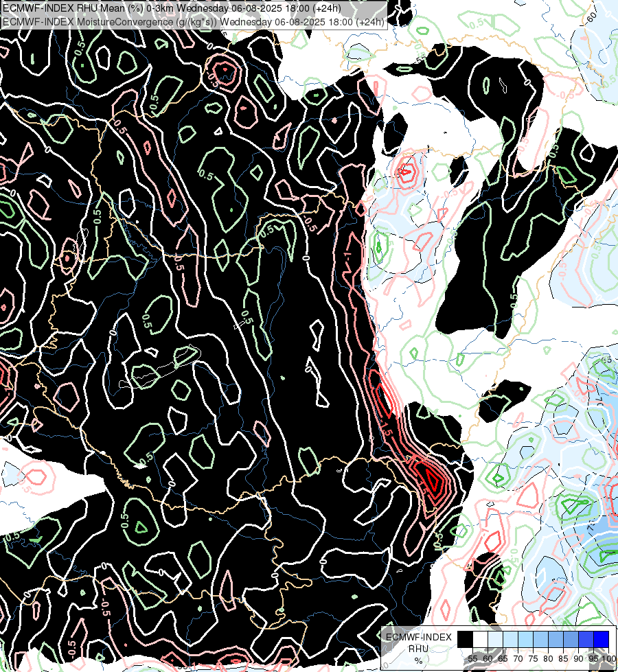Select the 65-70 light blue legend swatch

pyautogui.click(x=510, y=639)
